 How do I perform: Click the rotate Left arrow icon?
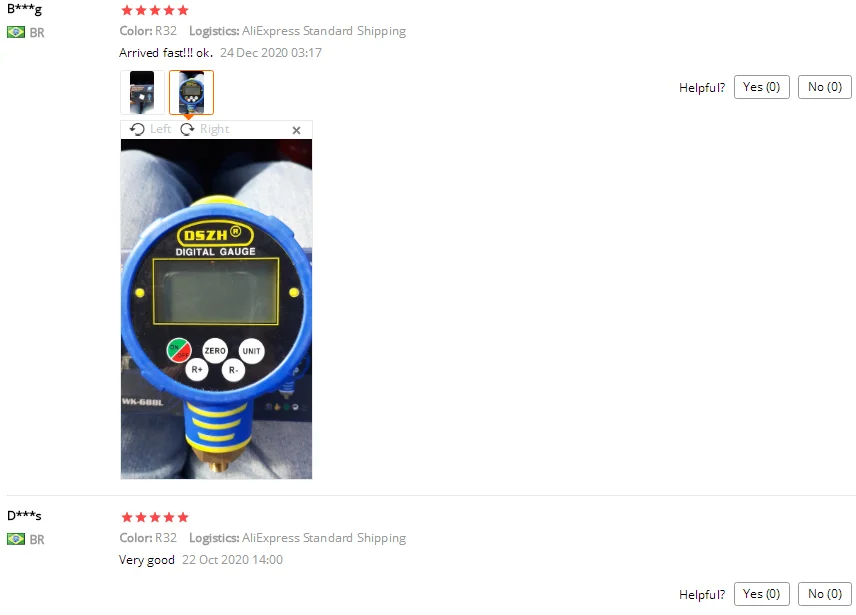(x=137, y=129)
